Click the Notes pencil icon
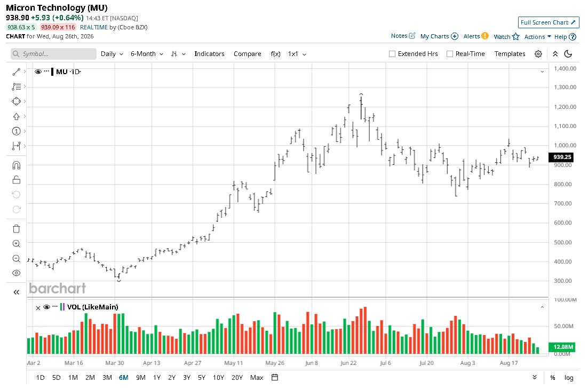Screen dimensions: 588x390 (412, 36)
